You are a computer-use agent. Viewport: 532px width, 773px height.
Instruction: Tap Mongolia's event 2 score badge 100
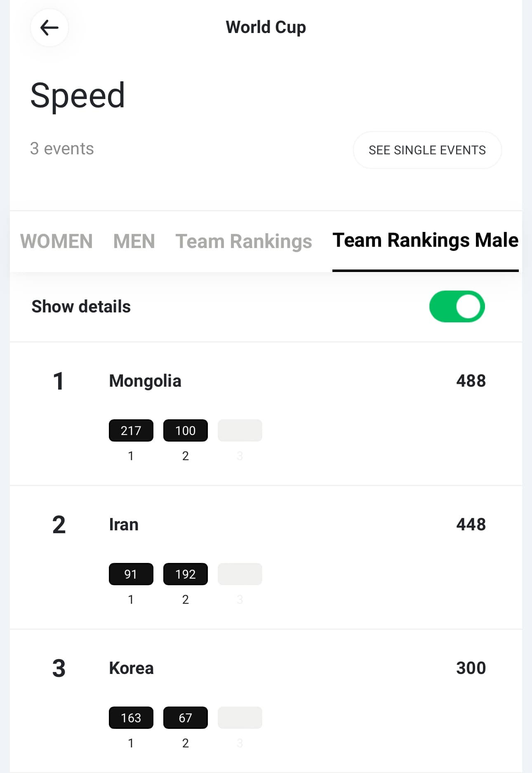pyautogui.click(x=186, y=430)
